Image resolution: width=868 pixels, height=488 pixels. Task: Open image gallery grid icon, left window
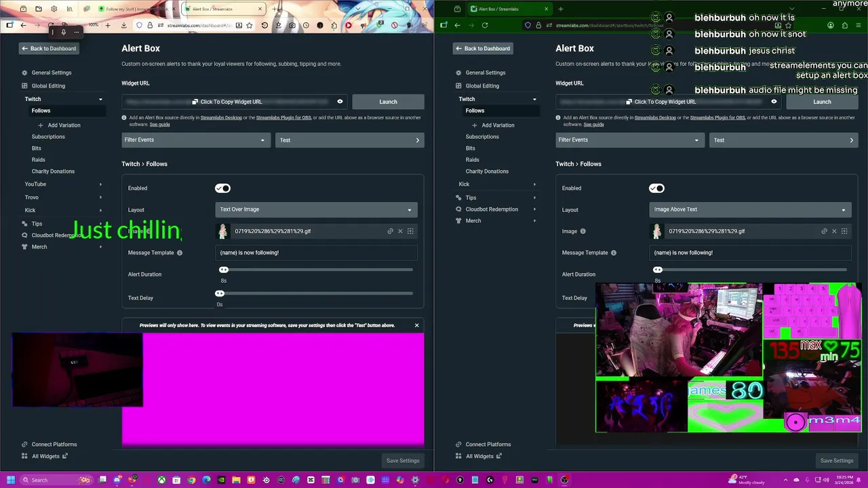click(410, 231)
